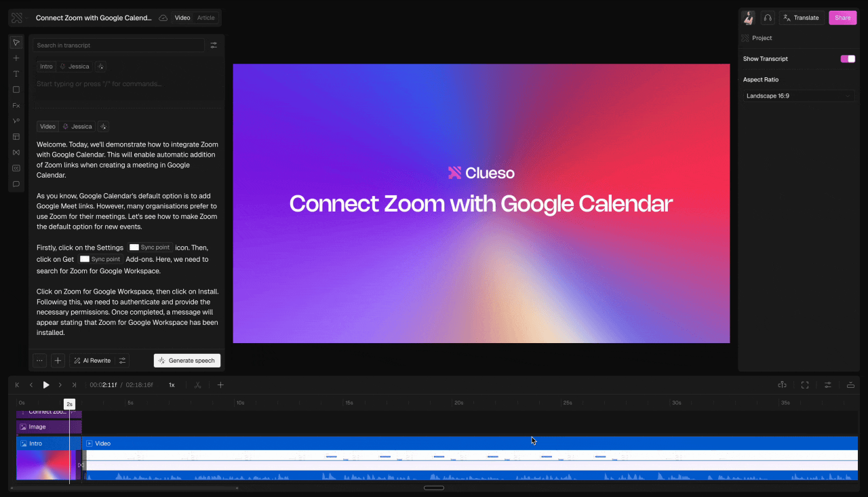Open timeline settings sliders icon
The image size is (868, 497).
point(828,385)
